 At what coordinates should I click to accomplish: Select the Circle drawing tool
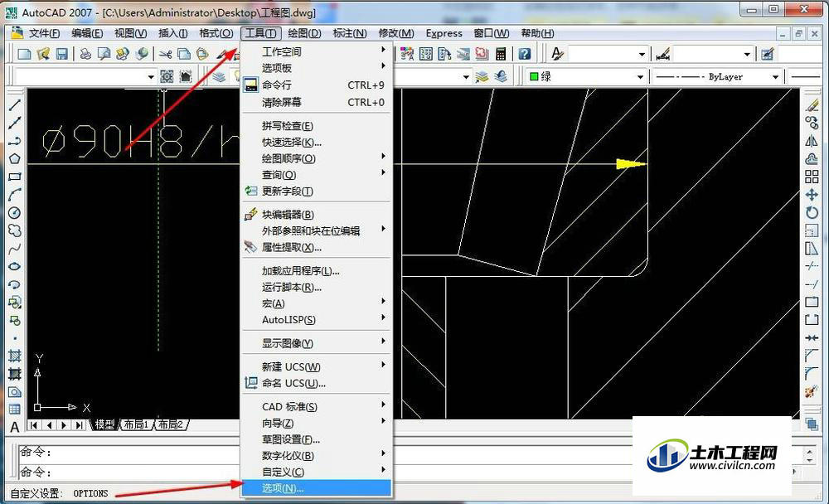point(14,212)
